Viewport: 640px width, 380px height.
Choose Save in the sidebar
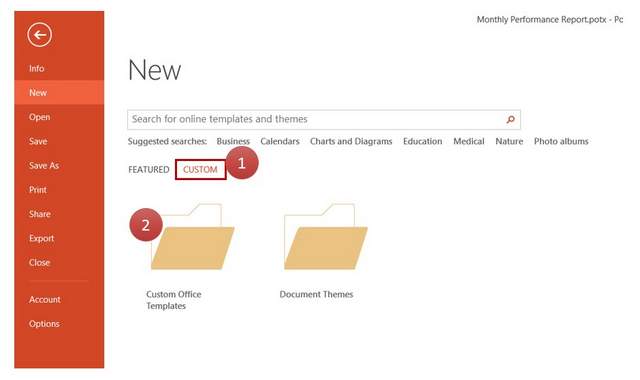[59, 141]
